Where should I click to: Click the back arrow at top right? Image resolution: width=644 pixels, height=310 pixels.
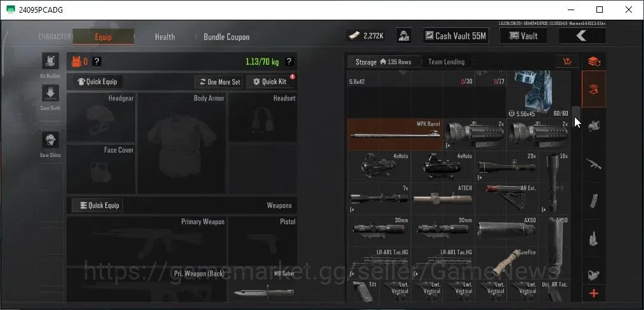(x=582, y=36)
